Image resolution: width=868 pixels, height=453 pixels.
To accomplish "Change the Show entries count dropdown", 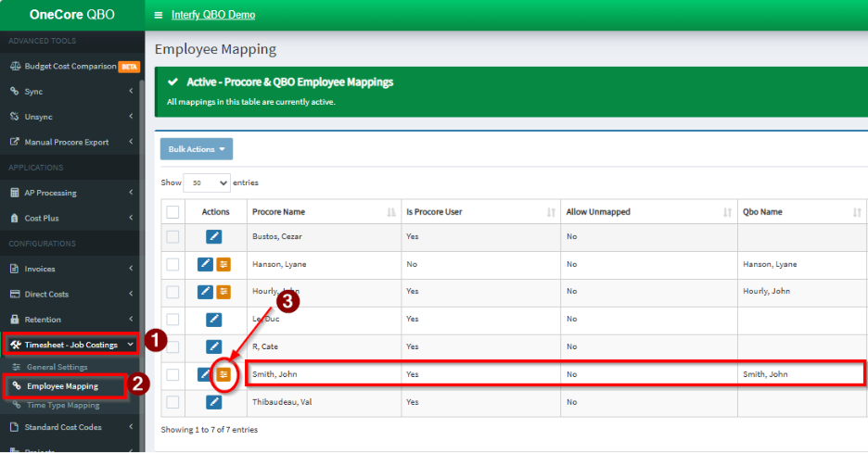I will tap(207, 183).
